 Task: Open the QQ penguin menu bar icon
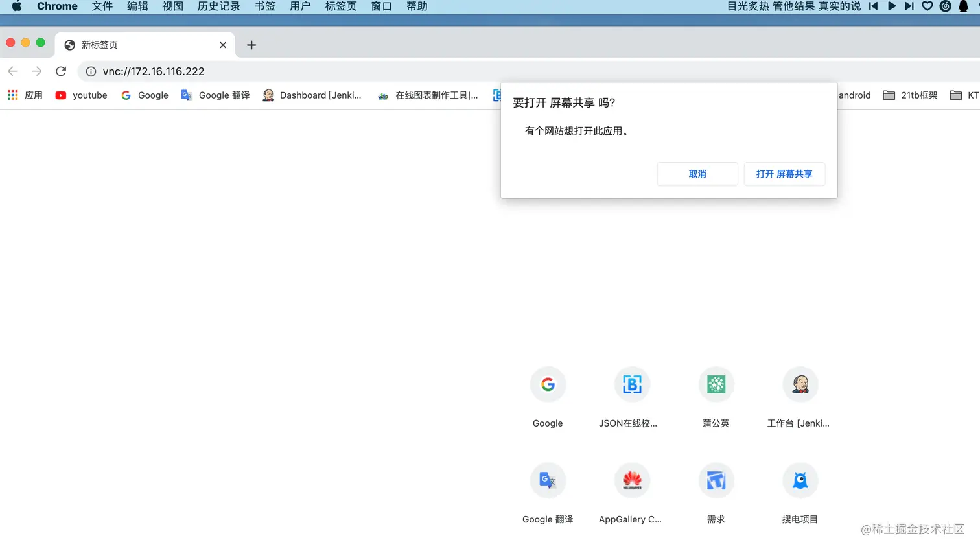964,6
